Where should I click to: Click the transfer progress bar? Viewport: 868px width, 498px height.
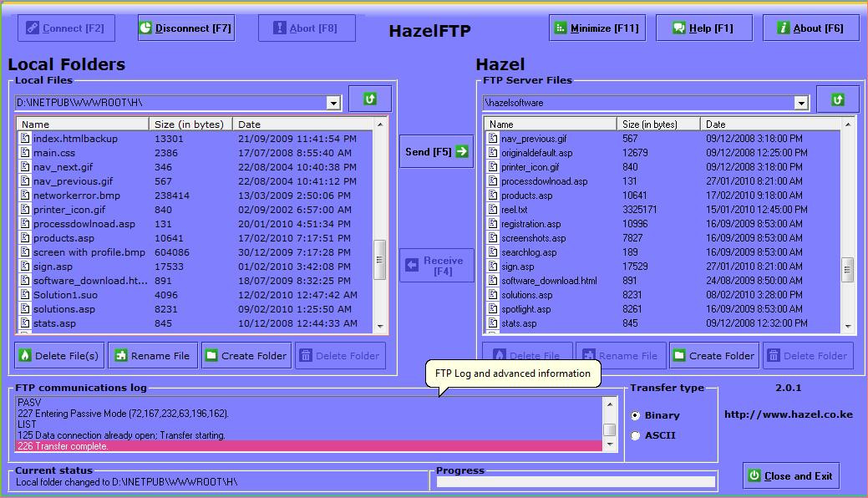point(576,482)
